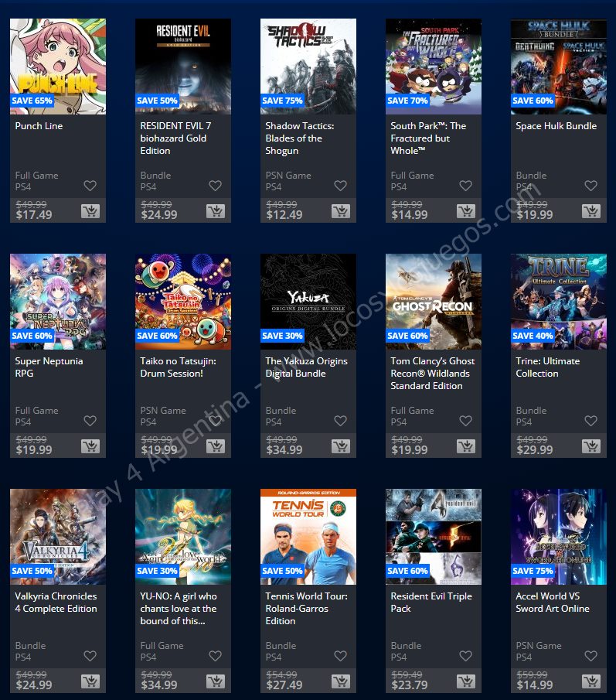
Task: Add Trine: Ultimate Collection to cart
Action: pos(591,446)
